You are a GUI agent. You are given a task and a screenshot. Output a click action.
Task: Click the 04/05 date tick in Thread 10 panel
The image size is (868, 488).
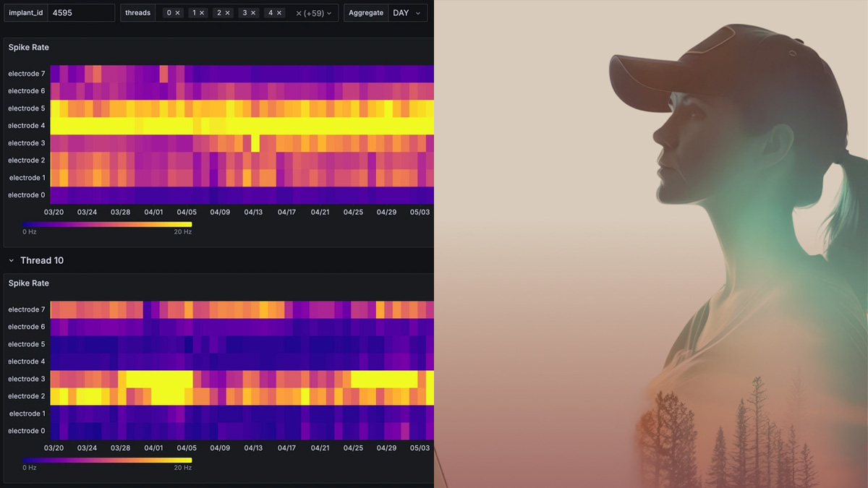pyautogui.click(x=187, y=448)
